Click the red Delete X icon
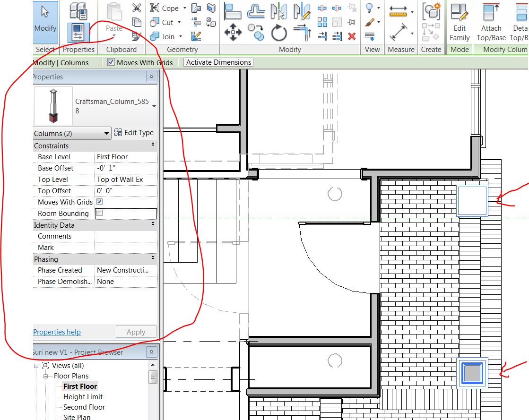This screenshot has width=529, height=420. 351,36
